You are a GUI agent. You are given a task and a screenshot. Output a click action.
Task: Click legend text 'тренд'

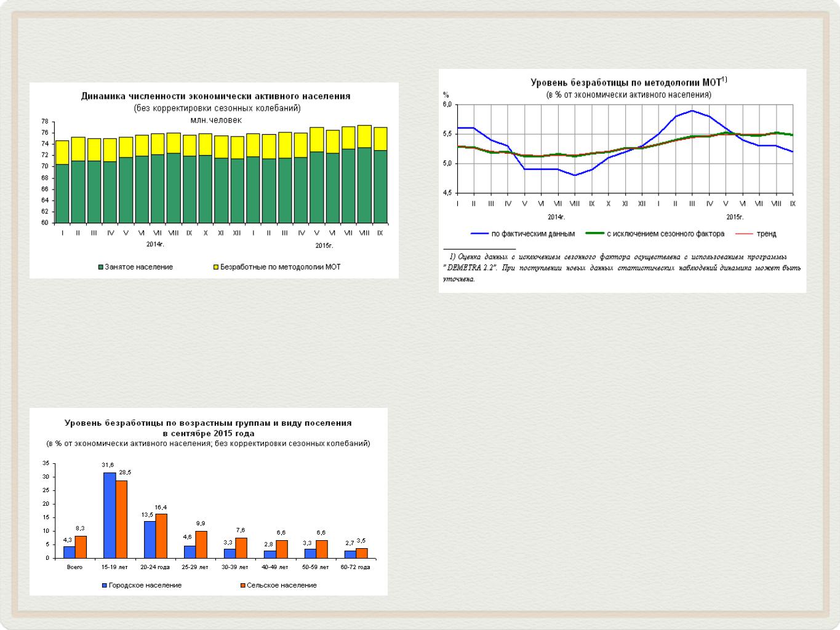coord(766,234)
